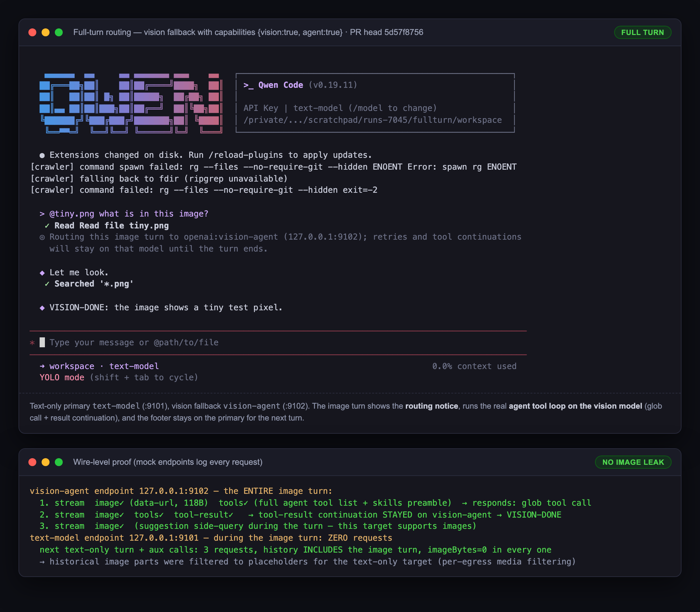The width and height of the screenshot is (700, 612).
Task: Click the Qwen ASCII art logo
Action: pos(131,103)
